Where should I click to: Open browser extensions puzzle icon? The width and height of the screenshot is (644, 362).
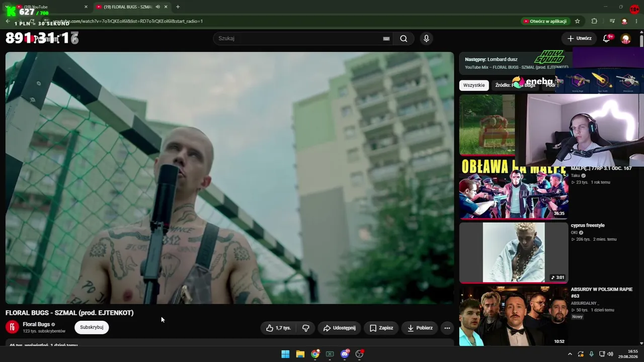coord(594,21)
